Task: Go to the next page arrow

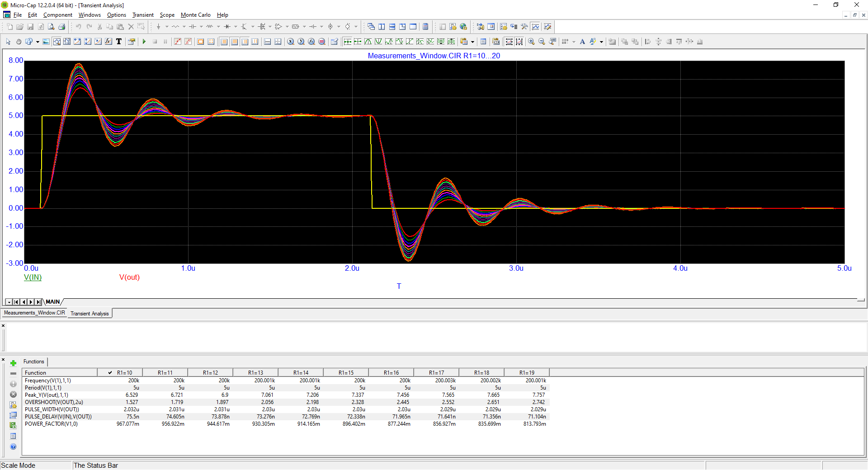Action: click(31, 302)
